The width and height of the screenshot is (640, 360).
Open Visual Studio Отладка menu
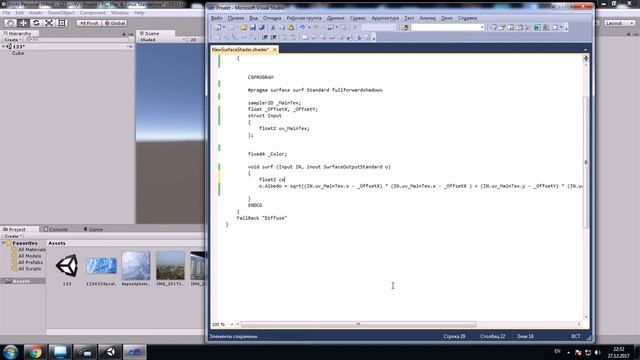pyautogui.click(x=272, y=18)
